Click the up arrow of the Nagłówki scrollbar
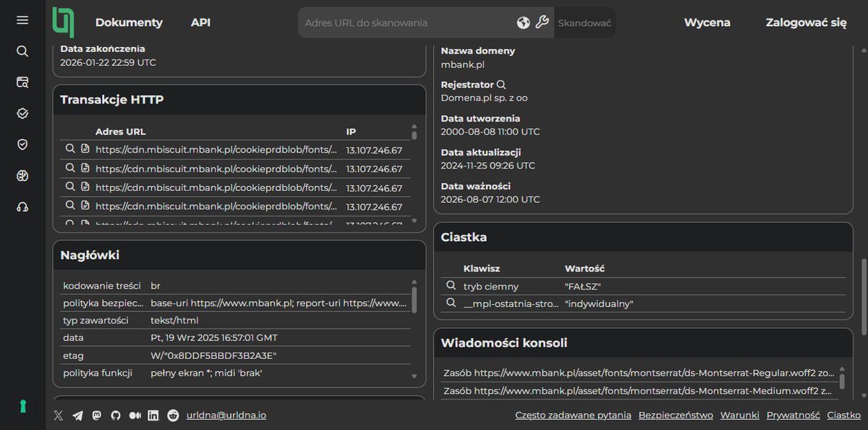868x430 pixels. (x=414, y=282)
